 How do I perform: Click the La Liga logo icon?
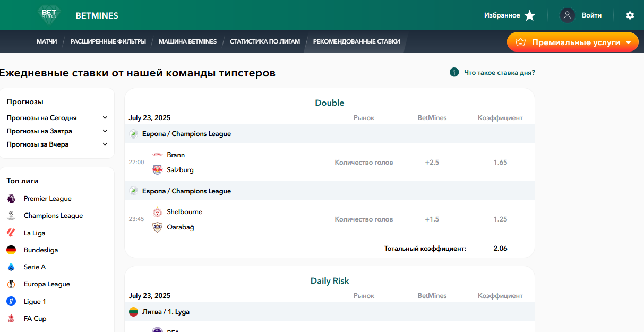pyautogui.click(x=11, y=233)
